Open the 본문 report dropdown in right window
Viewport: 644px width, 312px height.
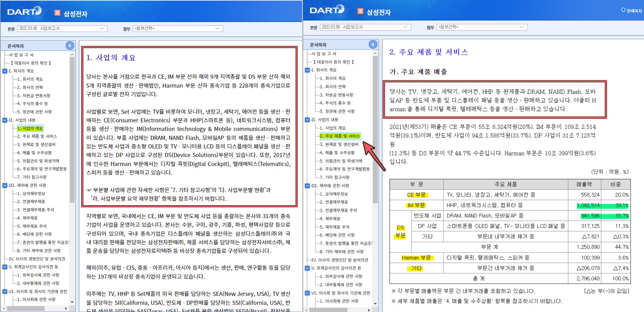coord(365,27)
